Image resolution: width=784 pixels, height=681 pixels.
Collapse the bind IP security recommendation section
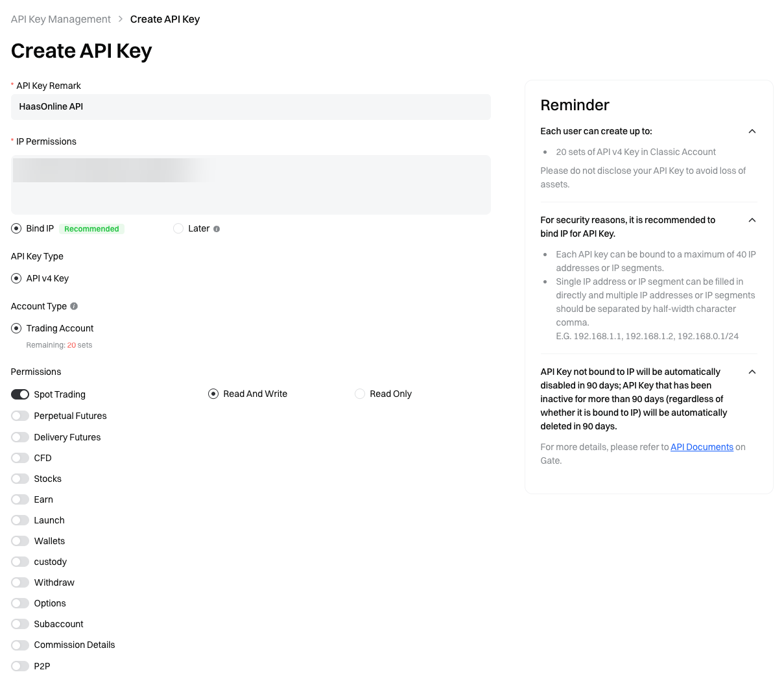pyautogui.click(x=752, y=220)
